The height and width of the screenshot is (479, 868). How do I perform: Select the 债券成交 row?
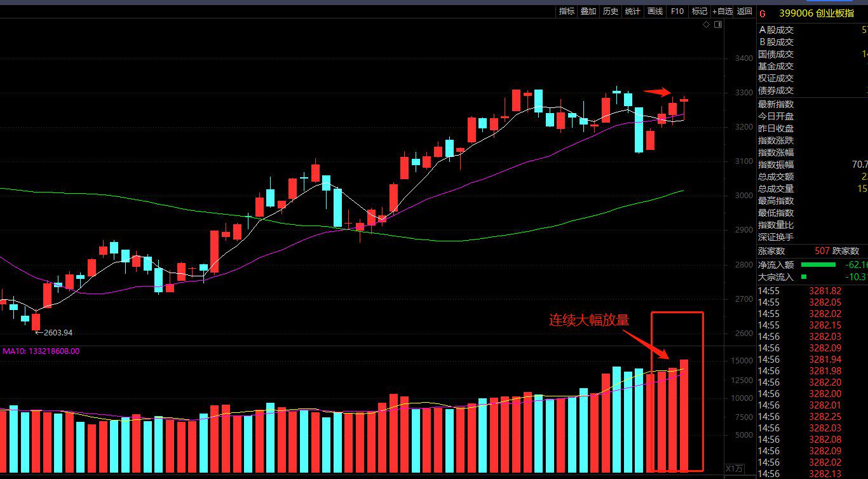coord(812,90)
